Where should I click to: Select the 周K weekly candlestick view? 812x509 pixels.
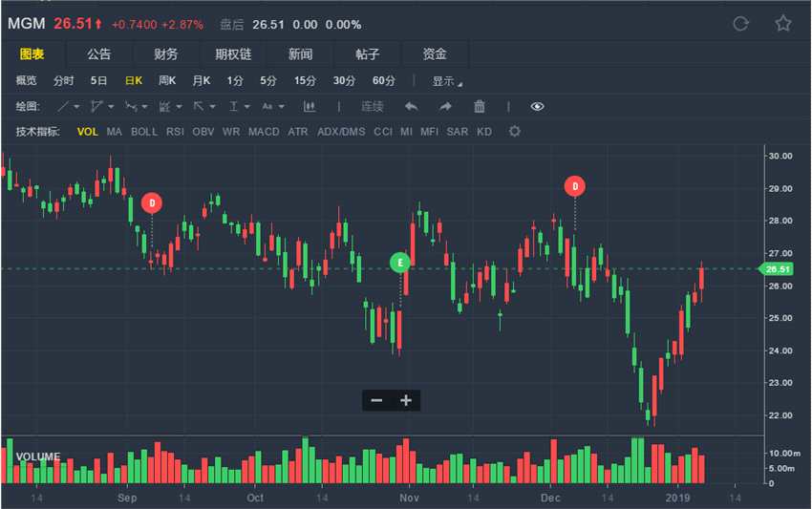[167, 80]
